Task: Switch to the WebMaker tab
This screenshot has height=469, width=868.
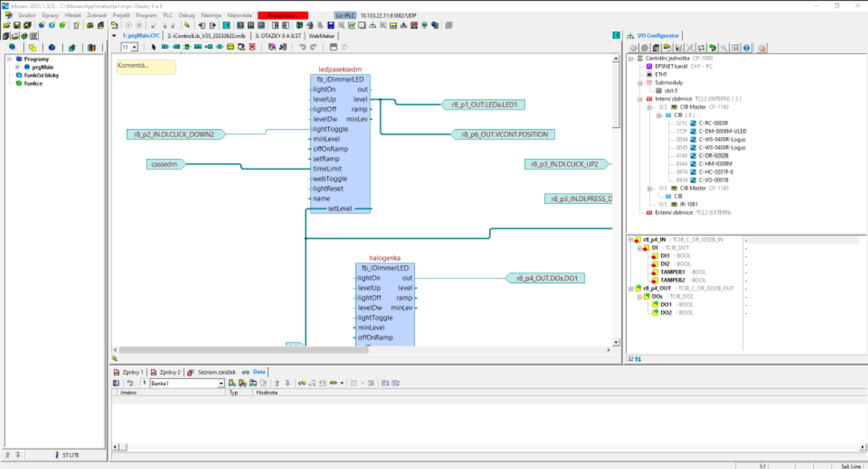Action: 321,36
